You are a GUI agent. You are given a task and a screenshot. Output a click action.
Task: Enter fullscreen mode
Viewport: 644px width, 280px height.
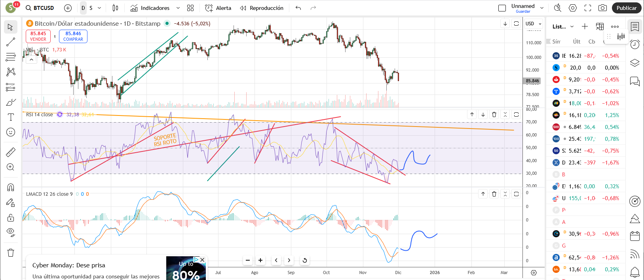pyautogui.click(x=588, y=8)
